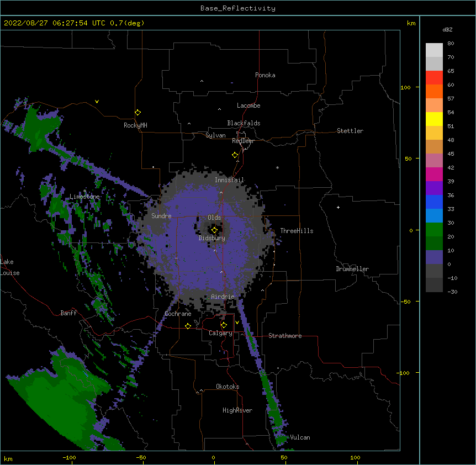The width and height of the screenshot is (476, 465).
Task: Select the Sundre label
Action: click(x=161, y=216)
